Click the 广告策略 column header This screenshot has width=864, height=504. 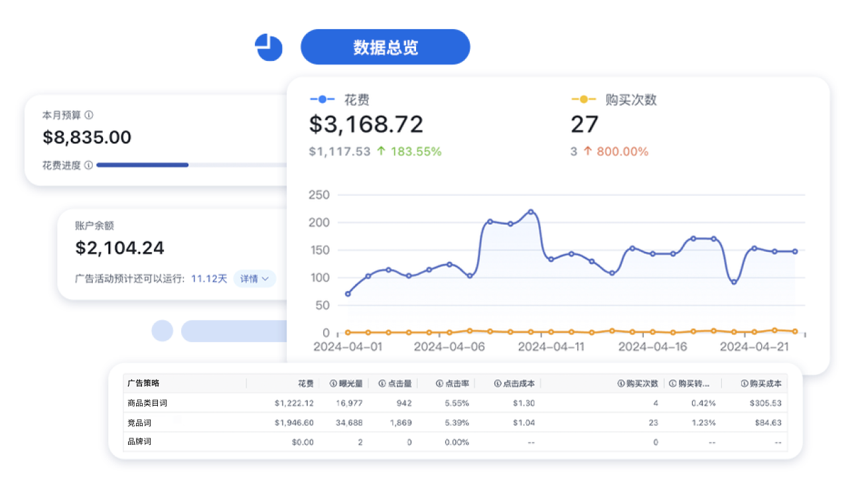point(144,383)
